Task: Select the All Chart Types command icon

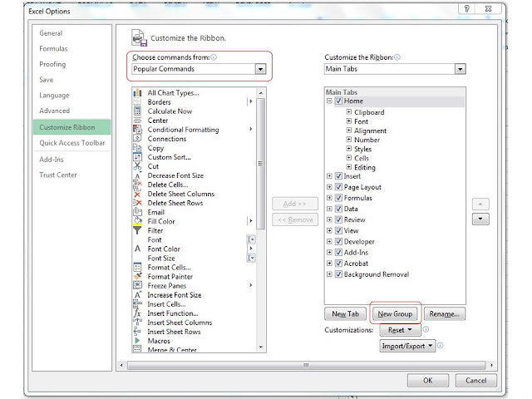Action: coord(137,92)
